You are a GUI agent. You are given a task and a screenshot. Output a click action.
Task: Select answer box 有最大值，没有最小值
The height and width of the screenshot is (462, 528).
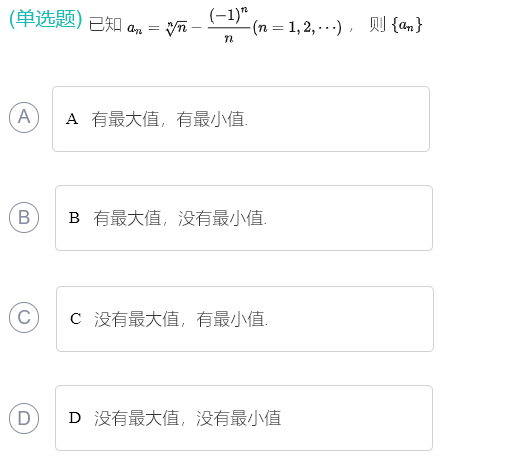tap(244, 218)
